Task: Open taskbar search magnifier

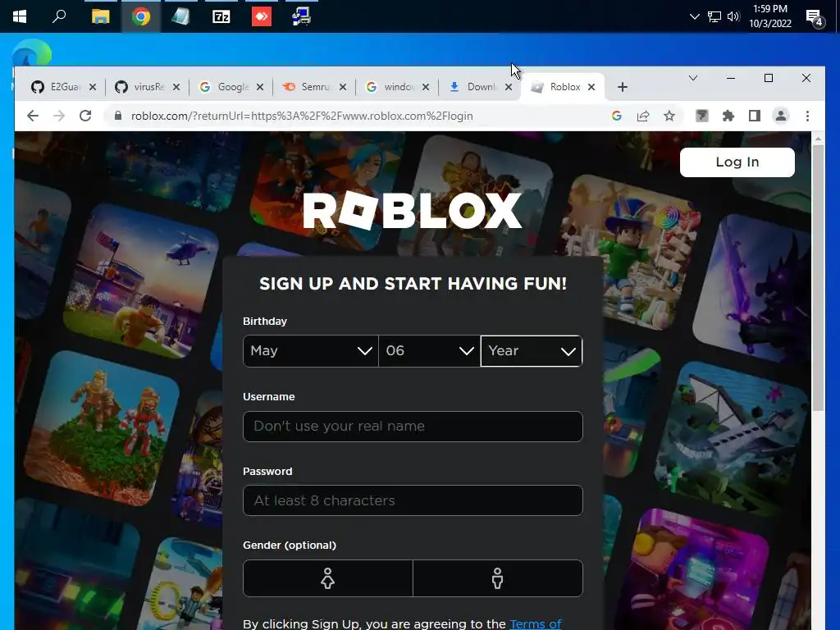Action: click(x=59, y=16)
